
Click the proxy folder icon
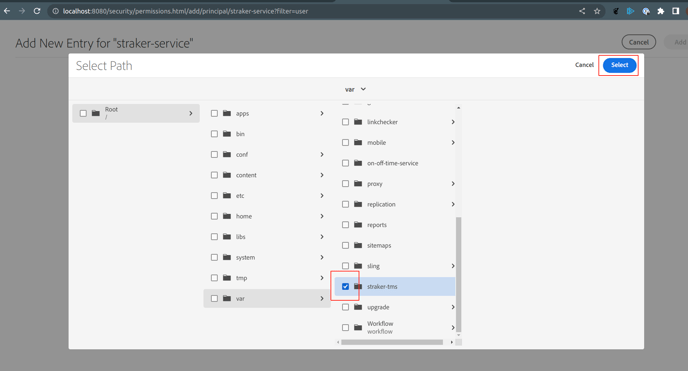358,184
